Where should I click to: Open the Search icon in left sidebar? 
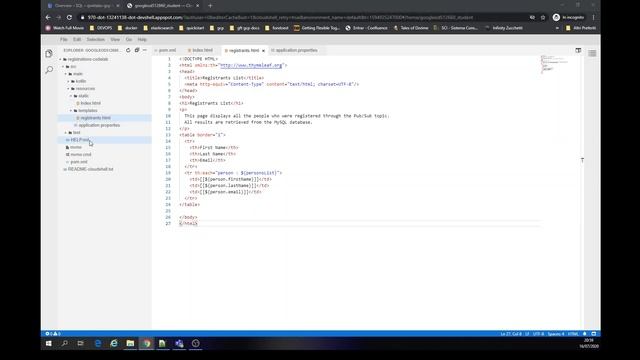point(49,70)
